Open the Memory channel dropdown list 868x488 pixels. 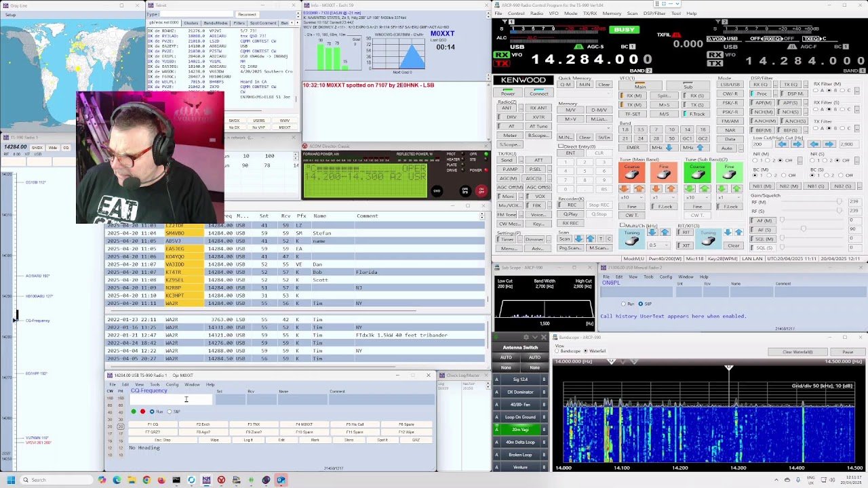point(585,127)
